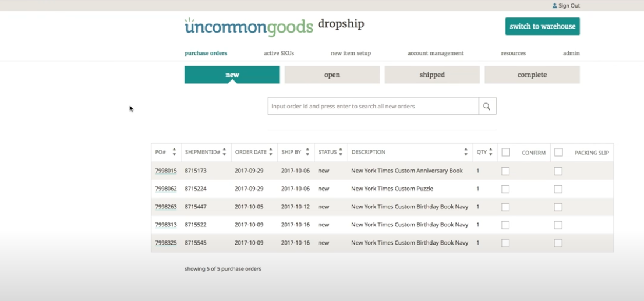Screen dimensions: 644x301
Task: Click shipment ID 8715173
Action: [x=196, y=171]
